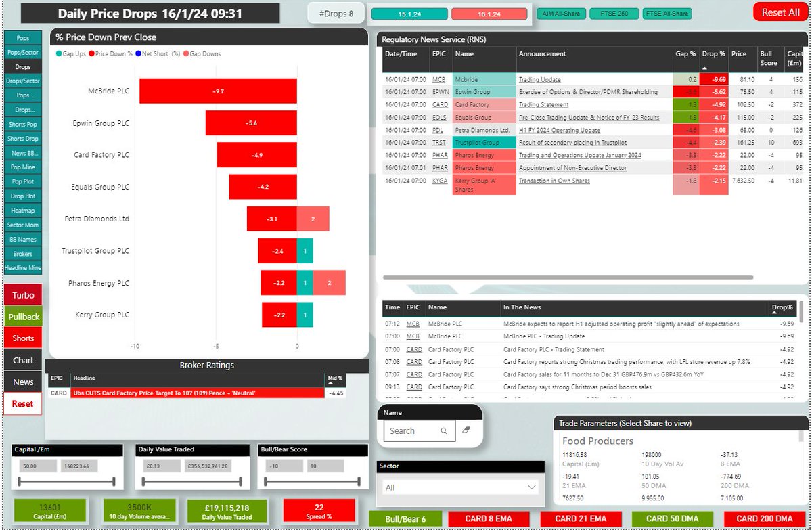Open the KYGA EPIC link
Screen dimensions: 812x530
pyautogui.click(x=440, y=181)
